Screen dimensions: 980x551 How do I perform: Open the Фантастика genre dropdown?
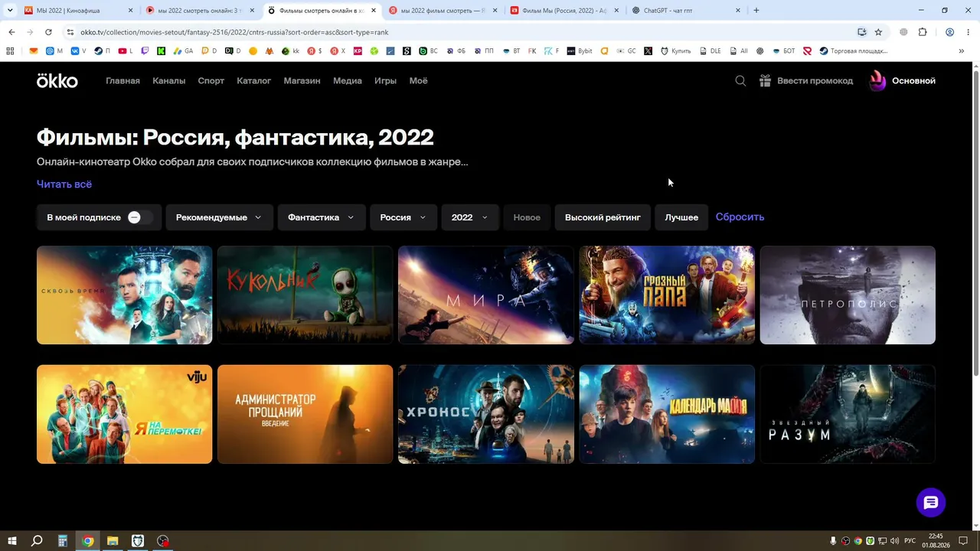[321, 217]
